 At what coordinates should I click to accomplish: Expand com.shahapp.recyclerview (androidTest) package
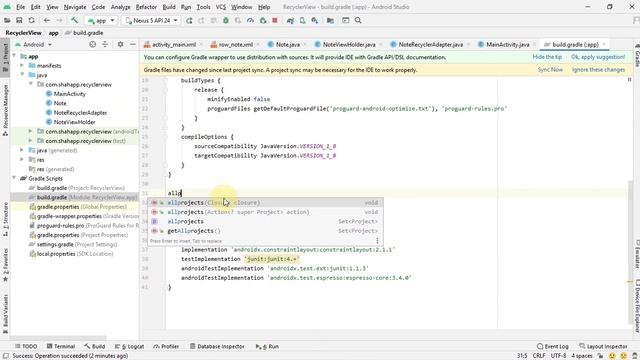point(31,131)
